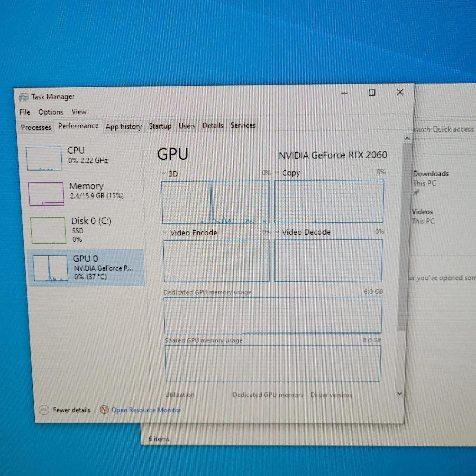476x476 pixels.
Task: Open the Details tab
Action: pyautogui.click(x=213, y=126)
